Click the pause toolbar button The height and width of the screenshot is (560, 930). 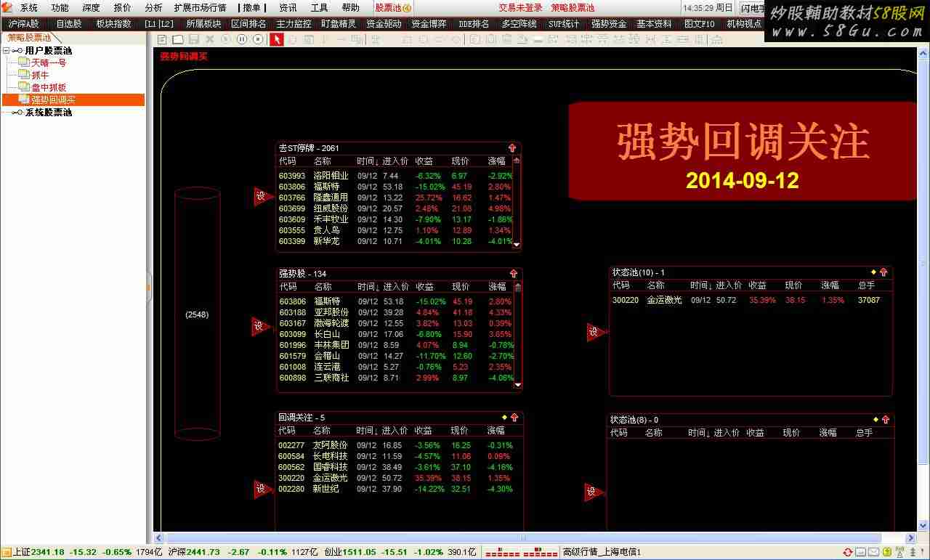[x=242, y=39]
